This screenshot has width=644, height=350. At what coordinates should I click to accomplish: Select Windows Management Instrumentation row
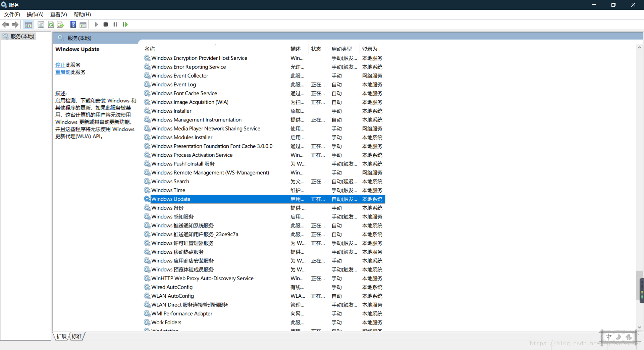click(x=264, y=120)
